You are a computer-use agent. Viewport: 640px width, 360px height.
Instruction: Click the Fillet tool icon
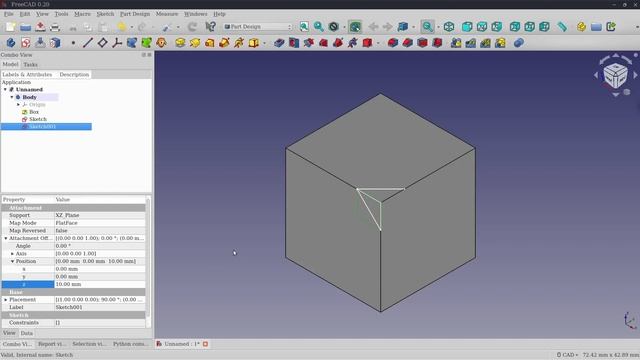pos(393,42)
